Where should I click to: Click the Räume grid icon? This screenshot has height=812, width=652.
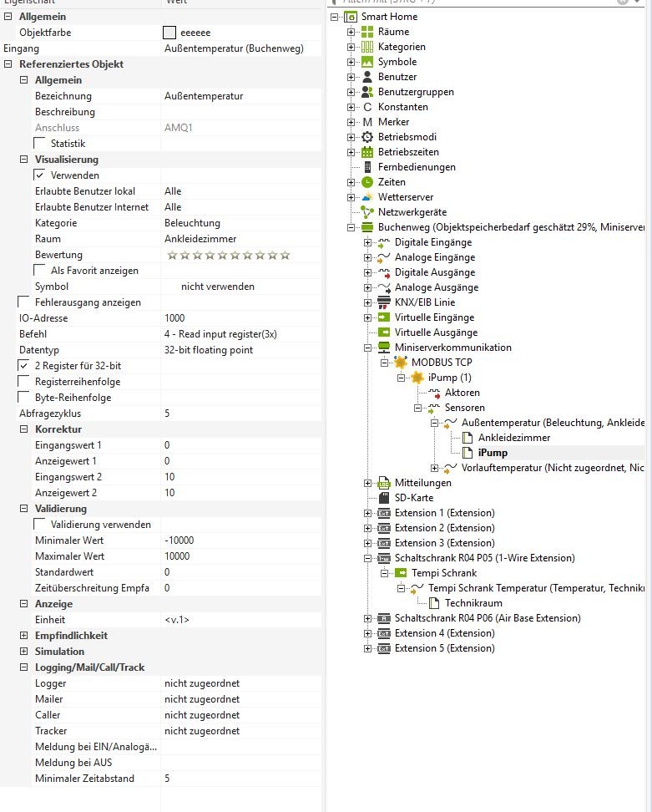tap(366, 32)
